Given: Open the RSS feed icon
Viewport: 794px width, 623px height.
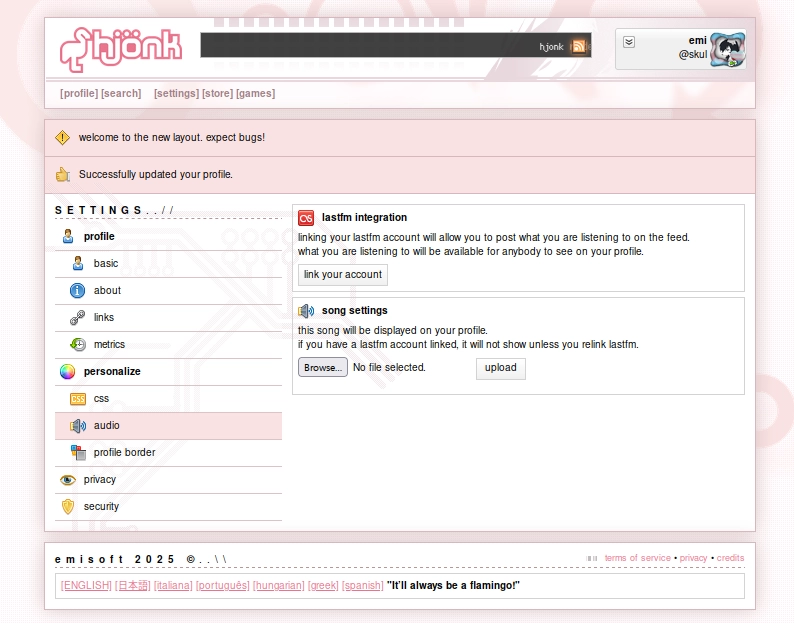Looking at the screenshot, I should click(x=578, y=47).
